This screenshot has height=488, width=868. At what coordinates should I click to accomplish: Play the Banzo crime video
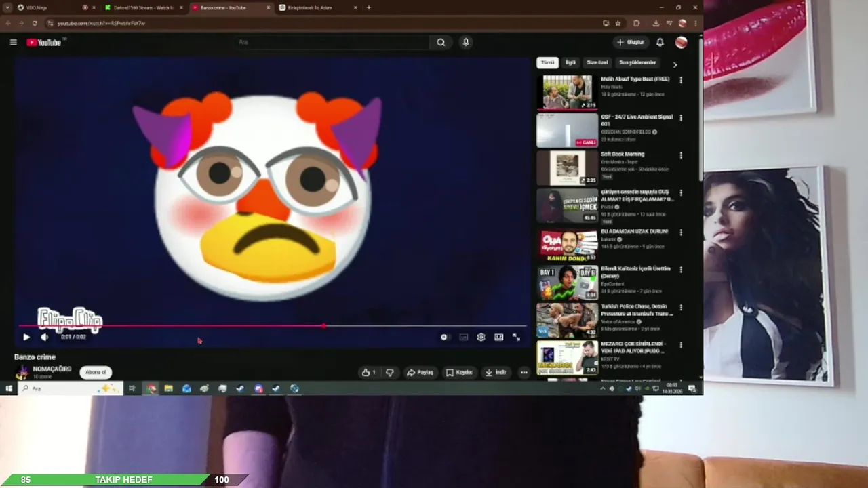[x=26, y=337]
